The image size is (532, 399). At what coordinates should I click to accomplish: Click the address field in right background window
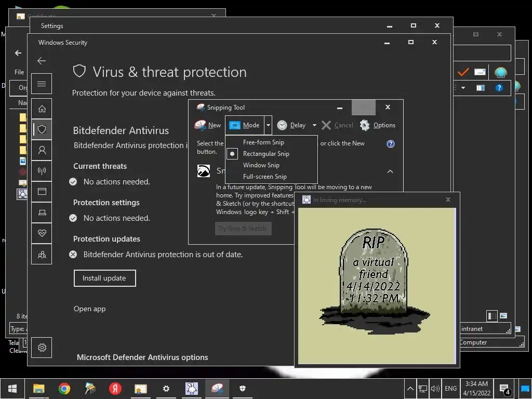(x=482, y=53)
